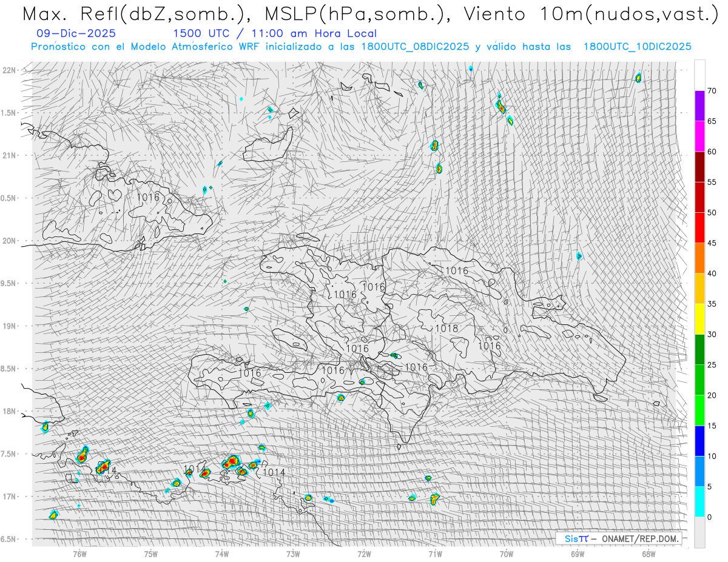728x562 pixels.
Task: Click the '75W' longitude label
Action: [x=151, y=554]
